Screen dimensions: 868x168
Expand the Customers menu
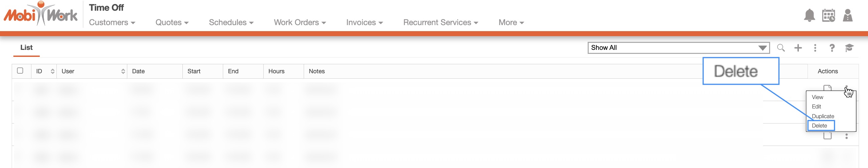(x=112, y=23)
